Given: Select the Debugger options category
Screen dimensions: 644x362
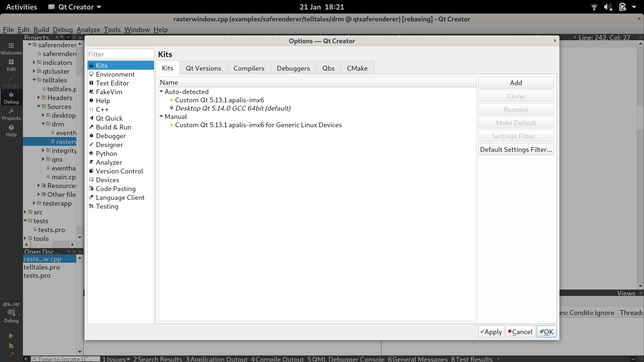Looking at the screenshot, I should click(120, 136).
